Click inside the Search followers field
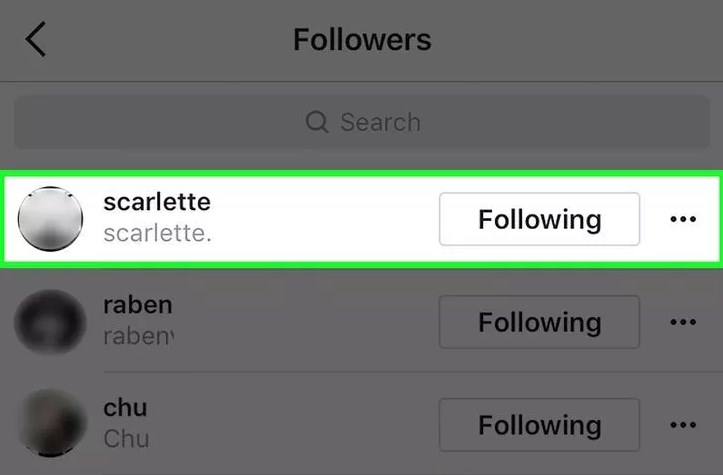 [x=362, y=122]
